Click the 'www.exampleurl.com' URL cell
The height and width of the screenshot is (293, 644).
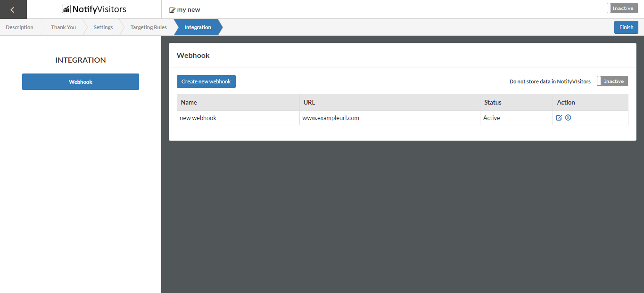coord(390,118)
